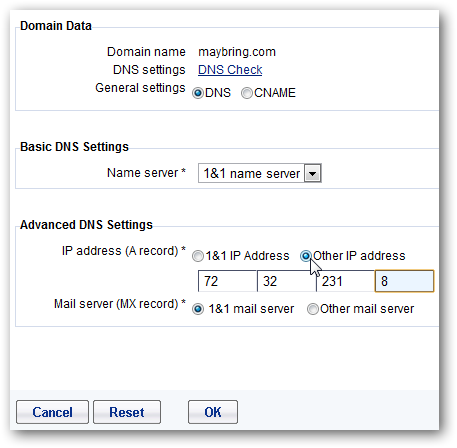Choose the CNAME radio option
This screenshot has height=448, width=457.
point(247,93)
